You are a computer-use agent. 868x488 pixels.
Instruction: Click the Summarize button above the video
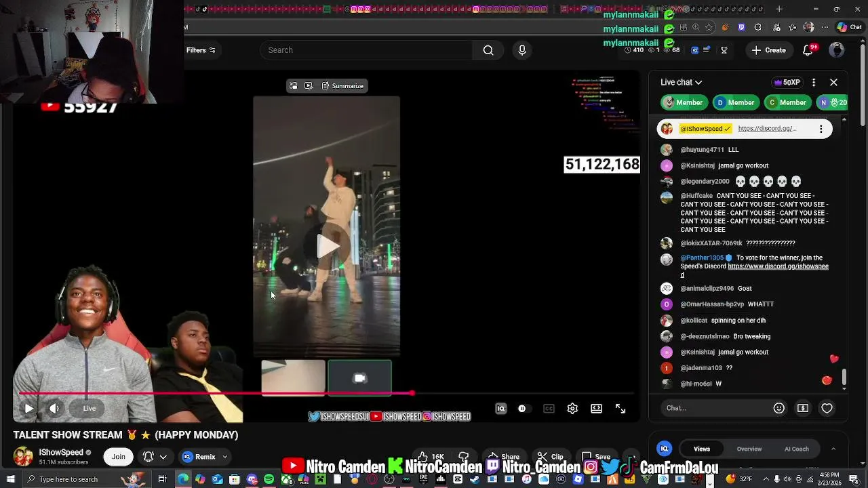pos(343,86)
